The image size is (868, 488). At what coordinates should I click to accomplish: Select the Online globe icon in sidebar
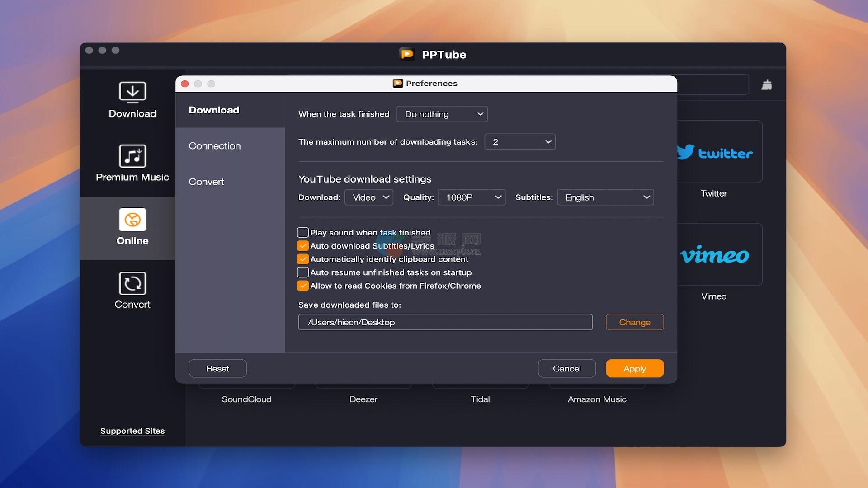point(132,220)
